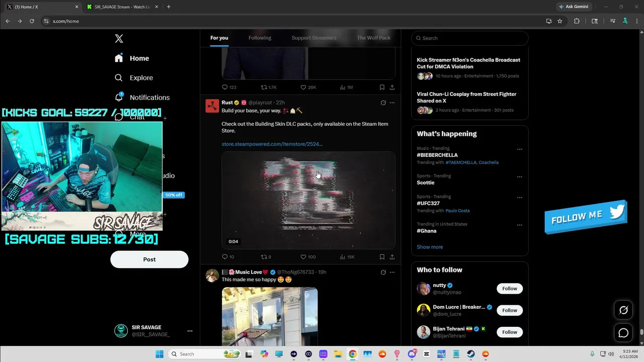Open Windows Start menu
Viewport: 644px width, 362px height.
point(159,354)
